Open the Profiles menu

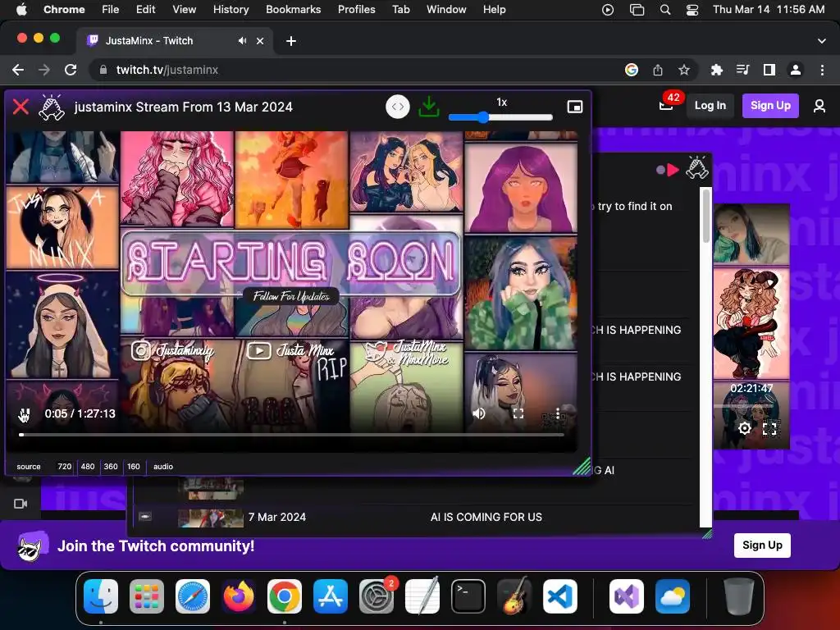click(356, 10)
